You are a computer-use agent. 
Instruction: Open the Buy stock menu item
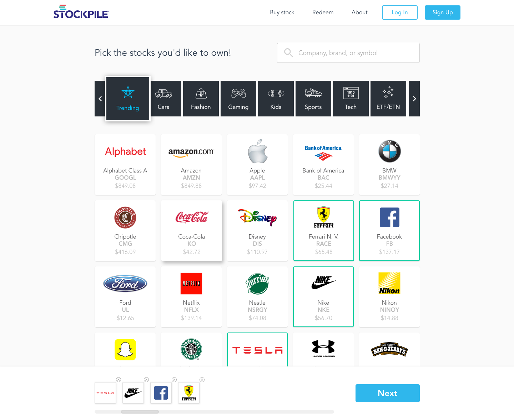(282, 12)
